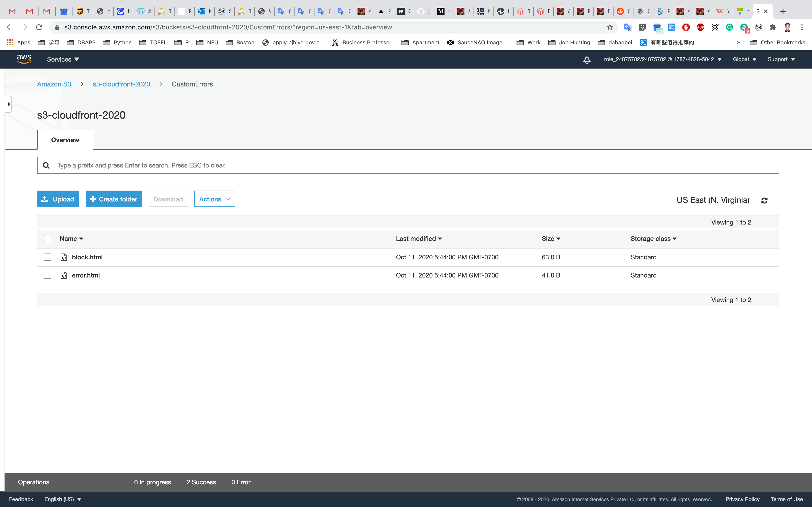812x507 pixels.
Task: Switch to the Overview tab
Action: 65,140
